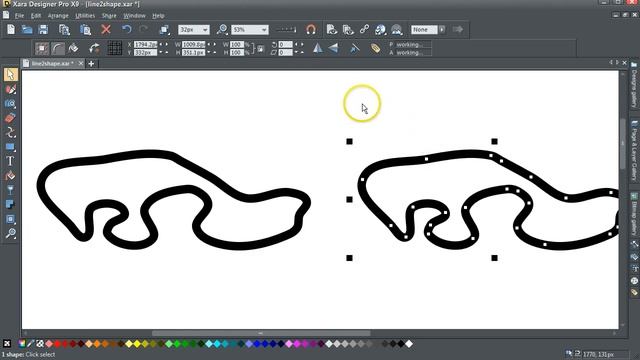640x360 pixels.
Task: Open the zoom percentage 53% dropdown
Action: (x=264, y=30)
